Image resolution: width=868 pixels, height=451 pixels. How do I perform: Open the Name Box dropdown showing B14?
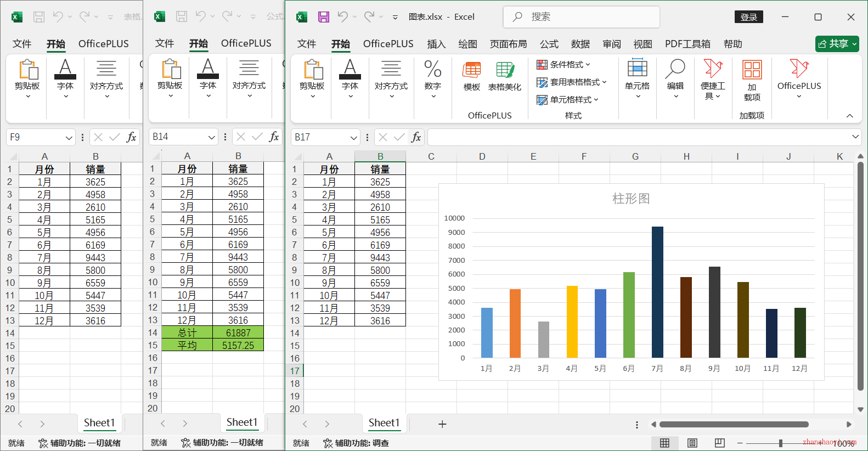[212, 137]
